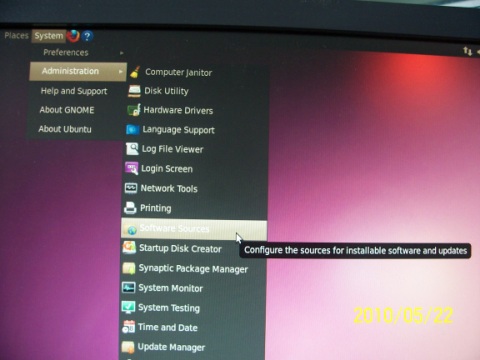The width and height of the screenshot is (480, 360).
Task: Select the Software Sources menu entry
Action: pos(194,229)
